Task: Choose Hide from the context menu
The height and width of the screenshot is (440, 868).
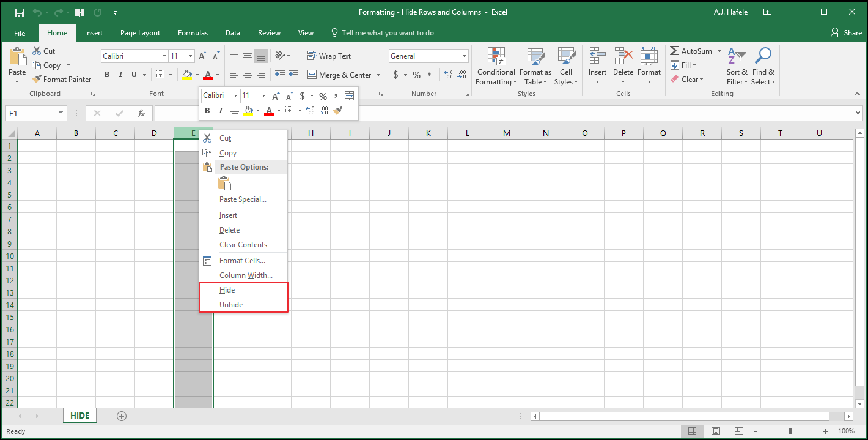Action: pyautogui.click(x=243, y=290)
